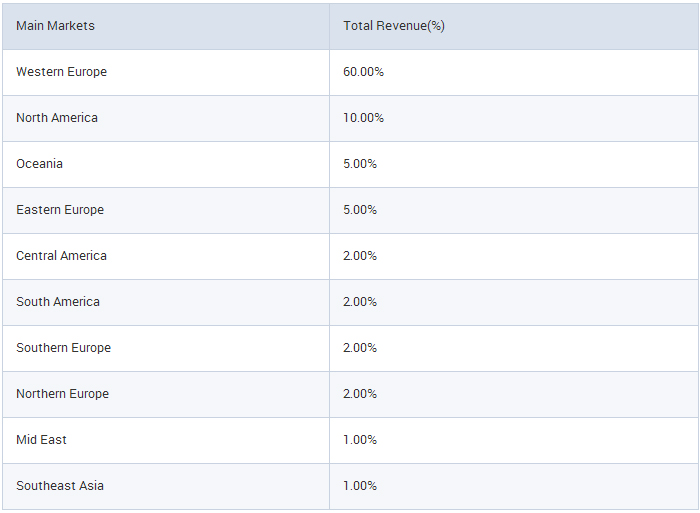Click Northern Europe's 2.00% value
The width and height of the screenshot is (700, 513).
360,394
